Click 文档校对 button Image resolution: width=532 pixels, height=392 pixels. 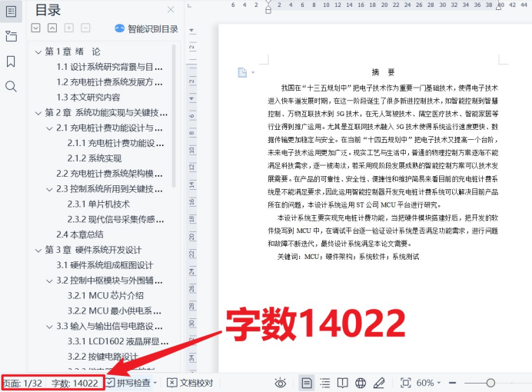click(x=190, y=384)
